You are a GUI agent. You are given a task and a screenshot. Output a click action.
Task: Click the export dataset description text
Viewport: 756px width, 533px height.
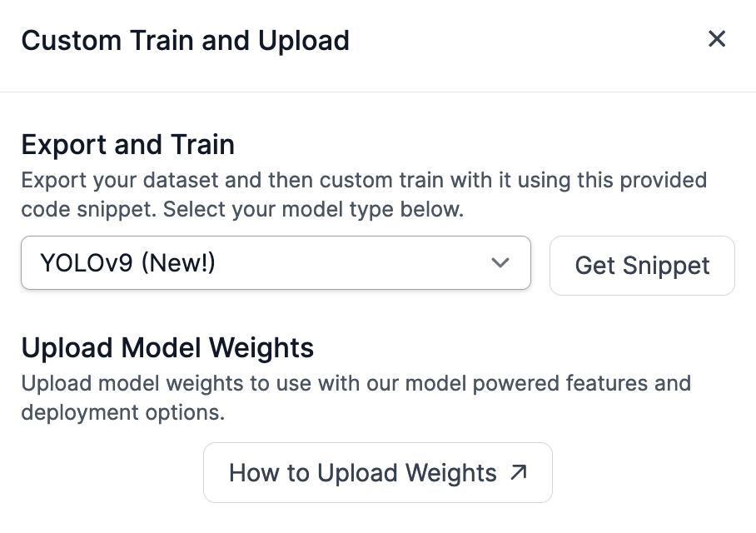pos(363,181)
